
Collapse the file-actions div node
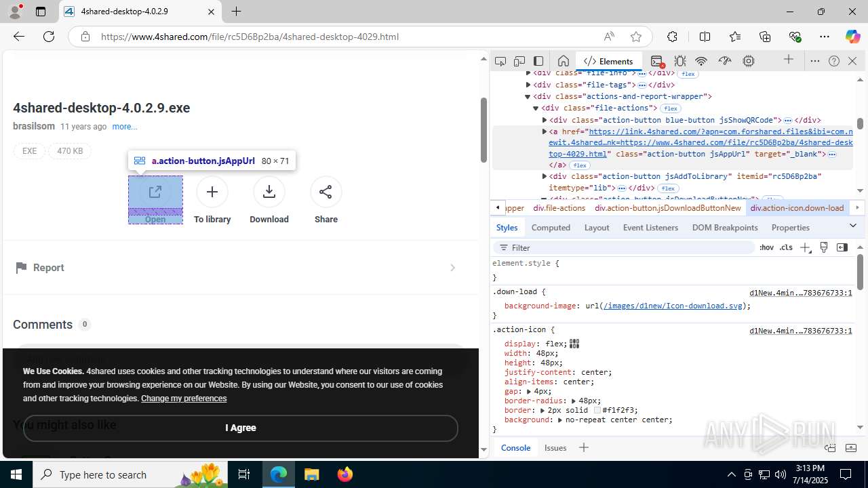click(x=536, y=108)
